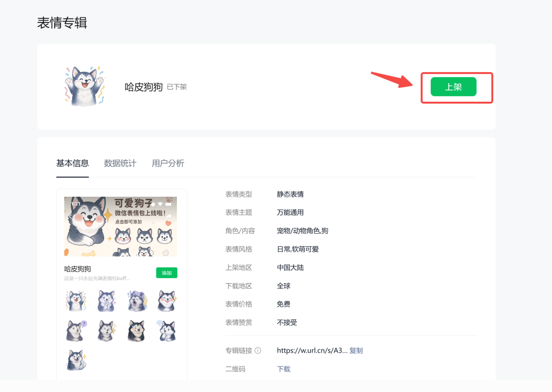Click the 专辑链接 field label
This screenshot has width=552, height=392.
point(239,351)
